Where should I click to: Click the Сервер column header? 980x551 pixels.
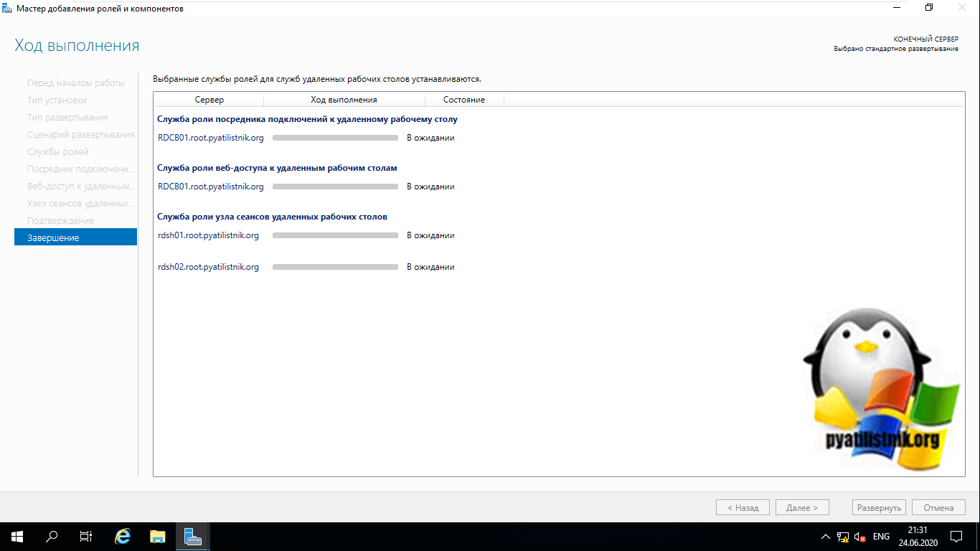click(x=209, y=100)
